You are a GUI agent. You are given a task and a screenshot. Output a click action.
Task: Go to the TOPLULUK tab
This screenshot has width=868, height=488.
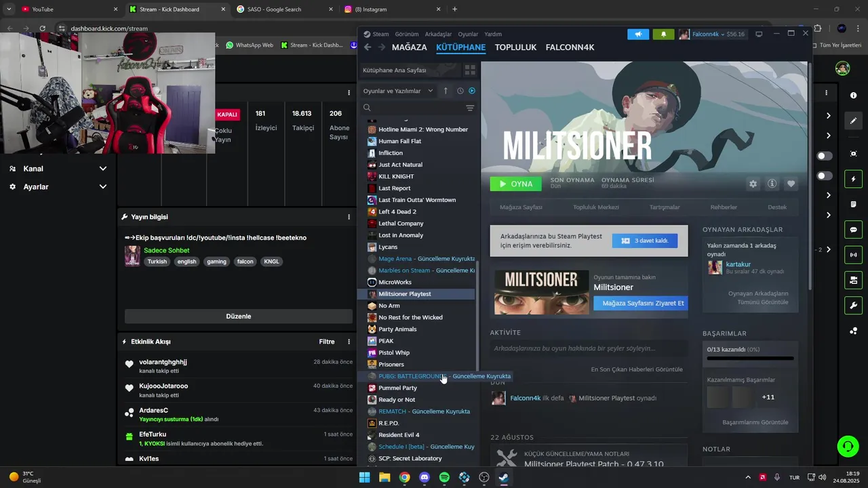515,47
